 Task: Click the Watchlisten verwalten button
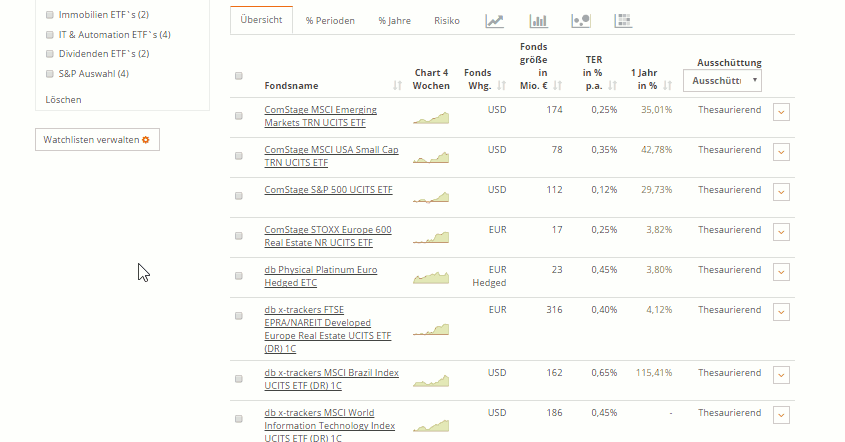pyautogui.click(x=97, y=140)
